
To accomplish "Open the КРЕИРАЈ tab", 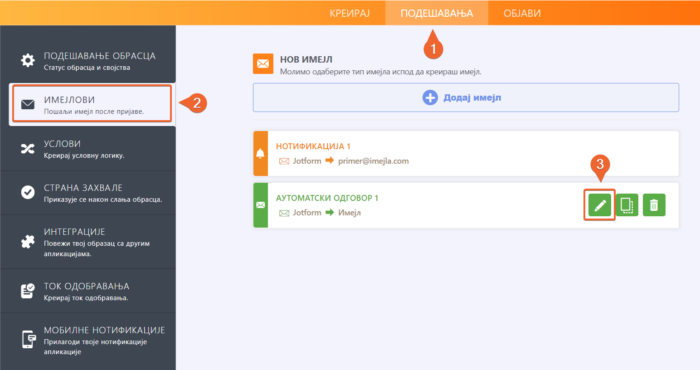I will (x=350, y=13).
